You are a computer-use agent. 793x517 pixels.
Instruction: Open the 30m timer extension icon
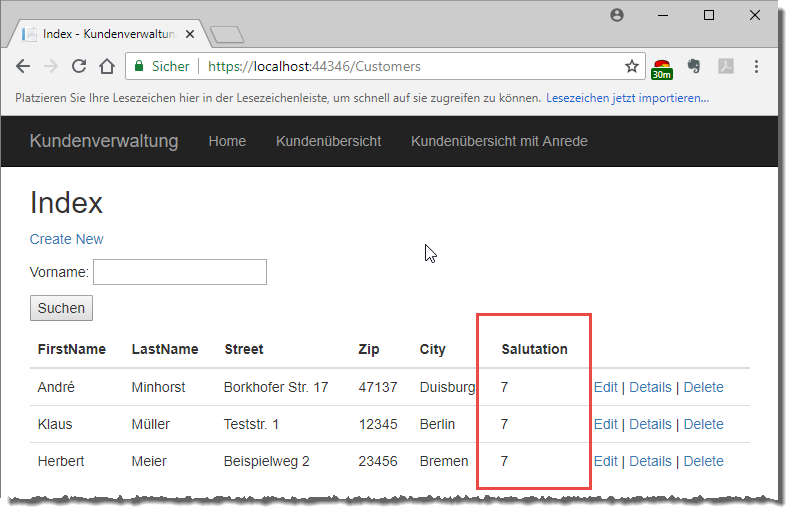point(661,68)
